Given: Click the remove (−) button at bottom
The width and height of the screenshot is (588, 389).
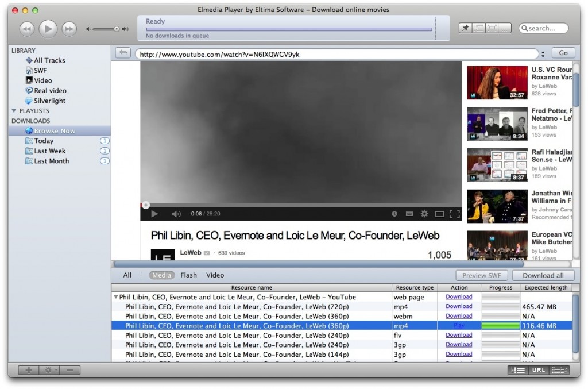Looking at the screenshot, I should 69,370.
